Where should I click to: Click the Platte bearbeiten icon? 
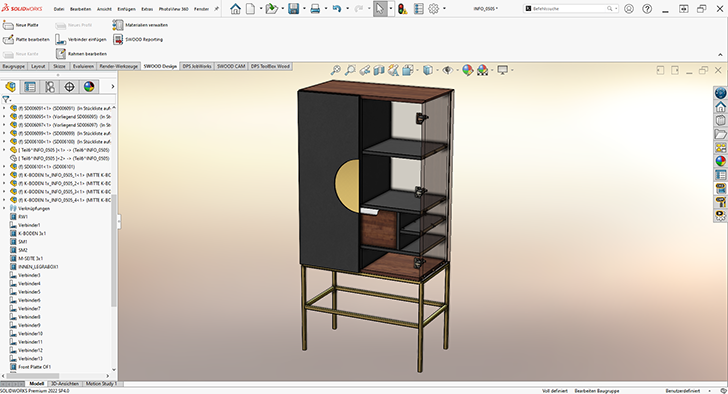click(8, 39)
